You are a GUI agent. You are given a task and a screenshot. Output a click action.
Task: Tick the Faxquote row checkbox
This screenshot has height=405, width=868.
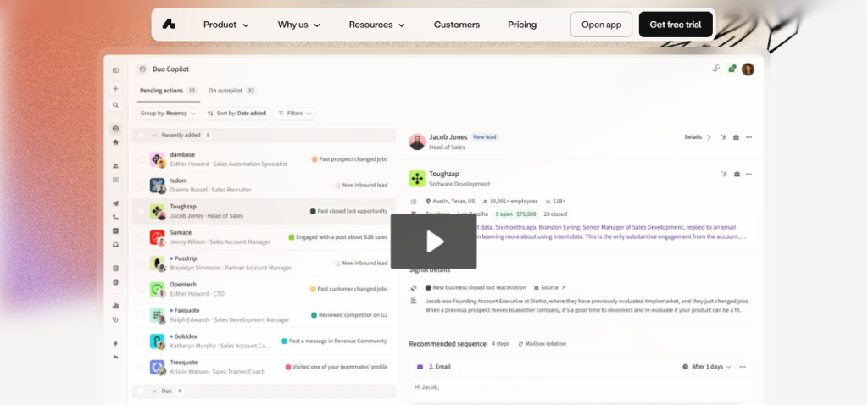pyautogui.click(x=141, y=315)
